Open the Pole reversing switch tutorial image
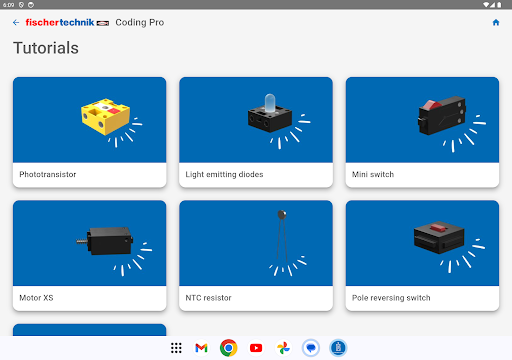The height and width of the screenshot is (360, 512). tap(422, 243)
